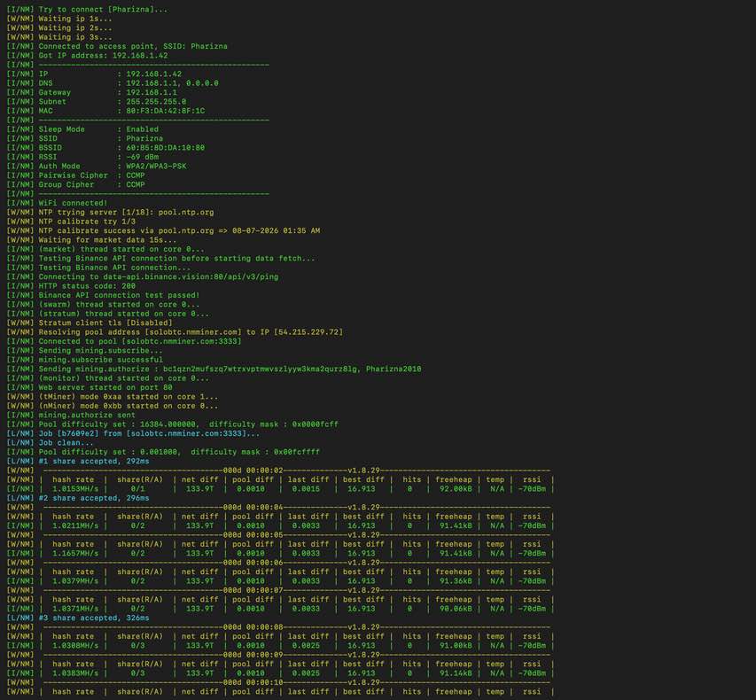Click the "NTP calibrate try 1/3" line
756x700 pixels.
(87, 222)
